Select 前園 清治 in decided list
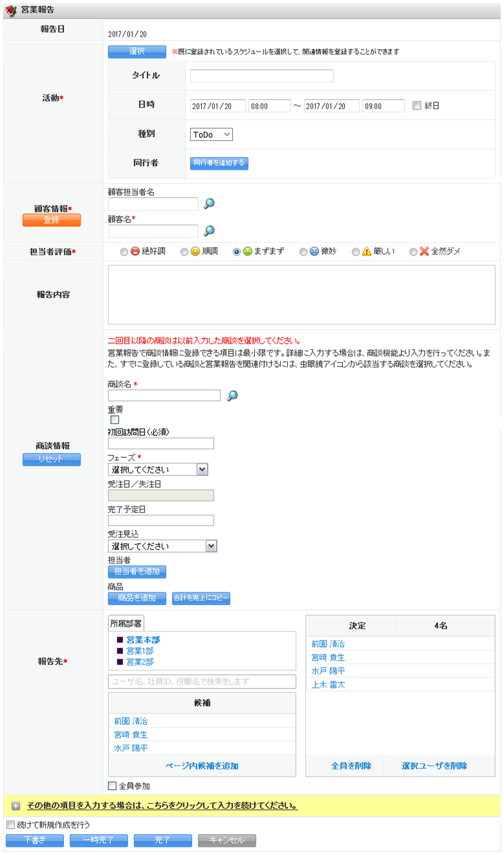Image resolution: width=504 pixels, height=855 pixels. click(328, 644)
